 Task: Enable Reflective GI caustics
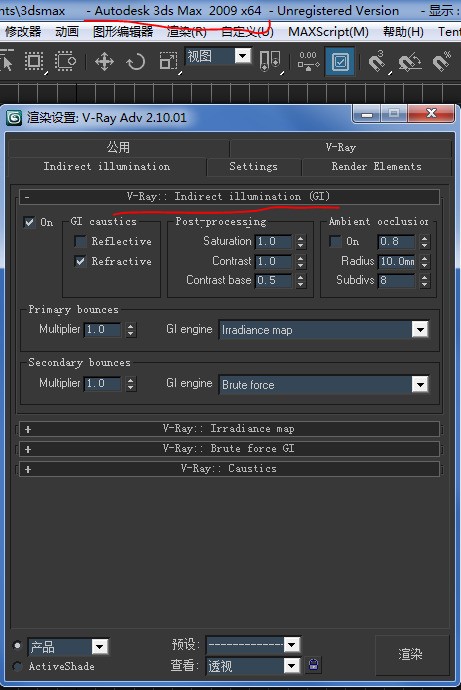coord(80,241)
